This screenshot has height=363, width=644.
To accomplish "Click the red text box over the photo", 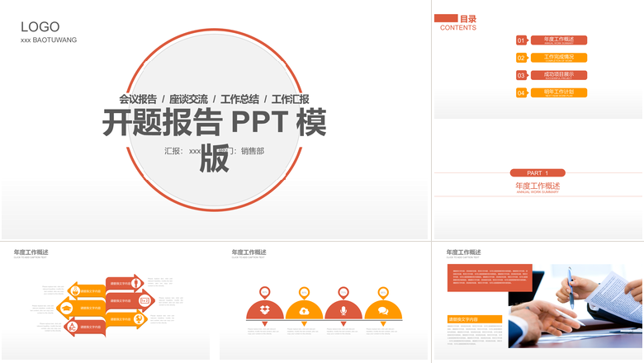I will pyautogui.click(x=490, y=278).
